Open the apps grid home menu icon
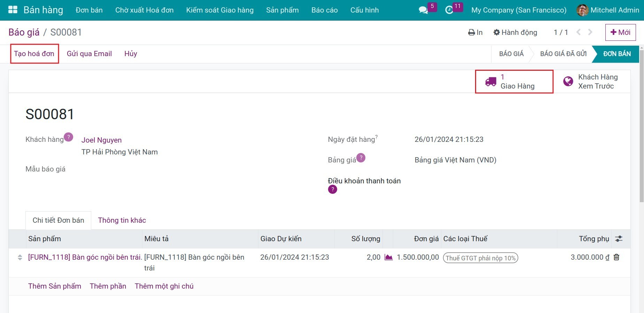 pos(13,10)
